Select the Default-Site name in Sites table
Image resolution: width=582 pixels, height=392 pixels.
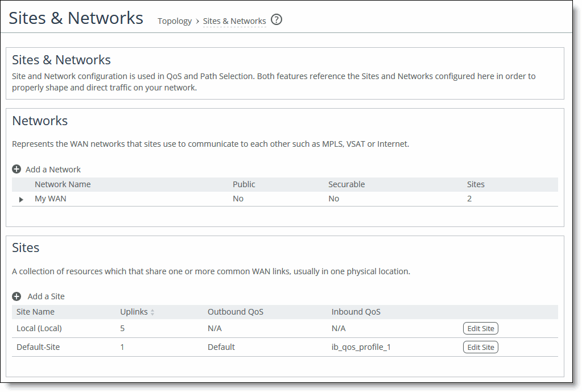[x=38, y=347]
